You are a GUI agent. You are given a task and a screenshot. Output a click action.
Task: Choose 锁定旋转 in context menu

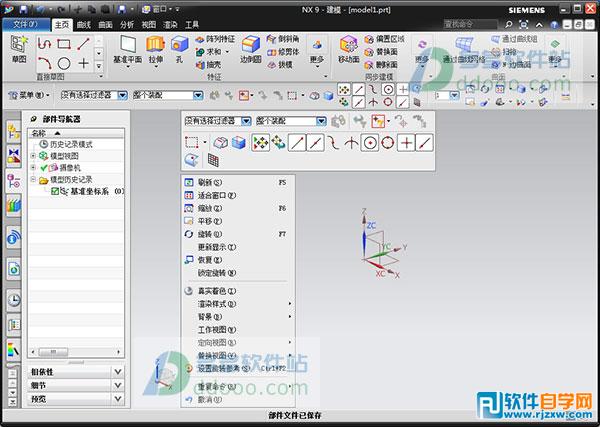tap(238, 273)
